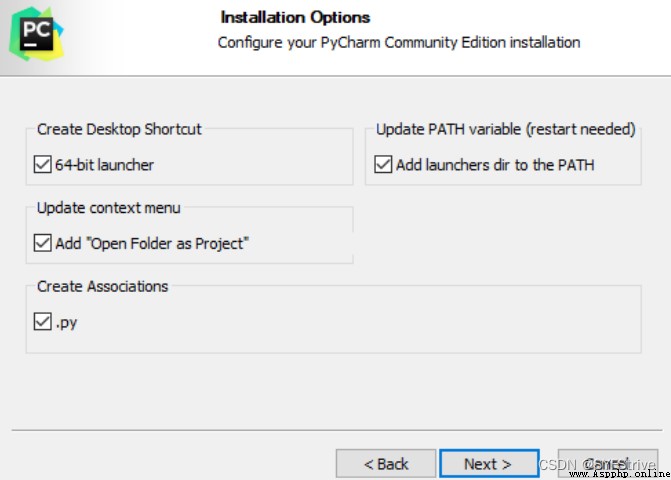The width and height of the screenshot is (671, 480).
Task: Click the CSDN watermark text
Action: click(558, 465)
